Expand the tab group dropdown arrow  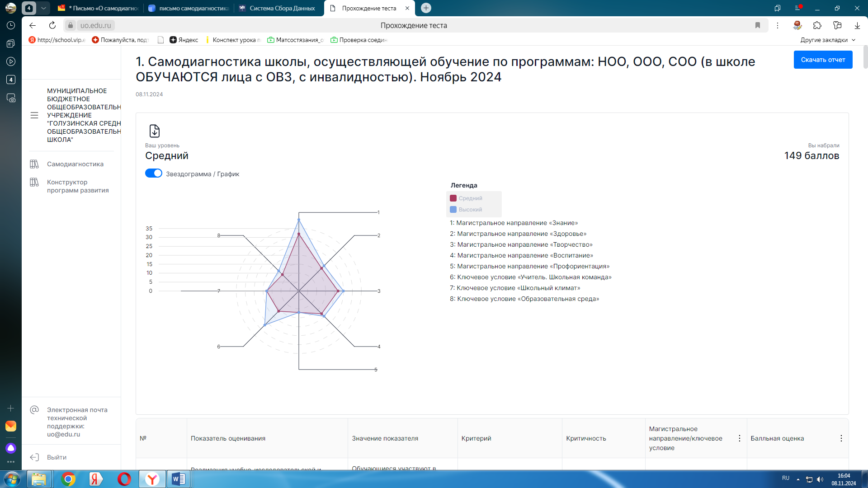[x=43, y=8]
